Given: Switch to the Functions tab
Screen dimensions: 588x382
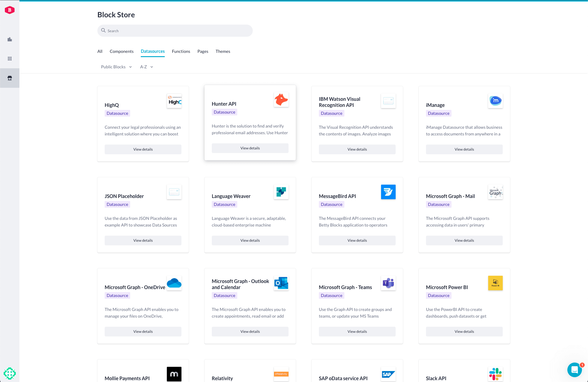Looking at the screenshot, I should click(181, 51).
